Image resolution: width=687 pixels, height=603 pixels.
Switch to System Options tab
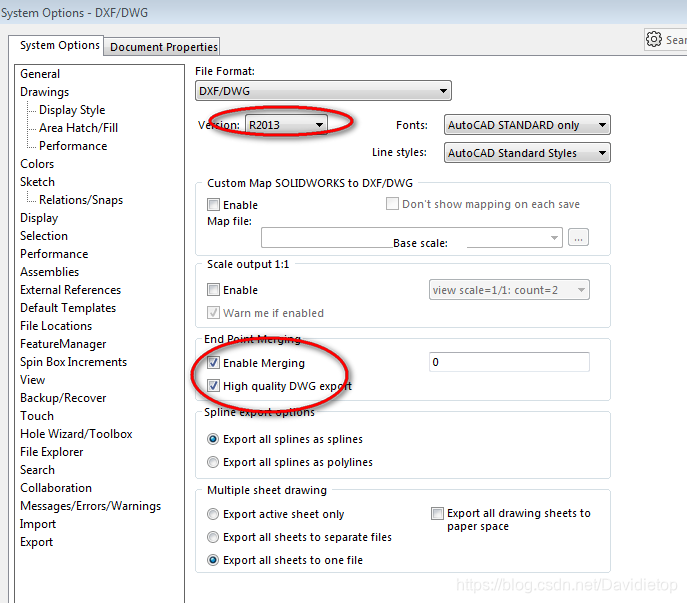60,45
